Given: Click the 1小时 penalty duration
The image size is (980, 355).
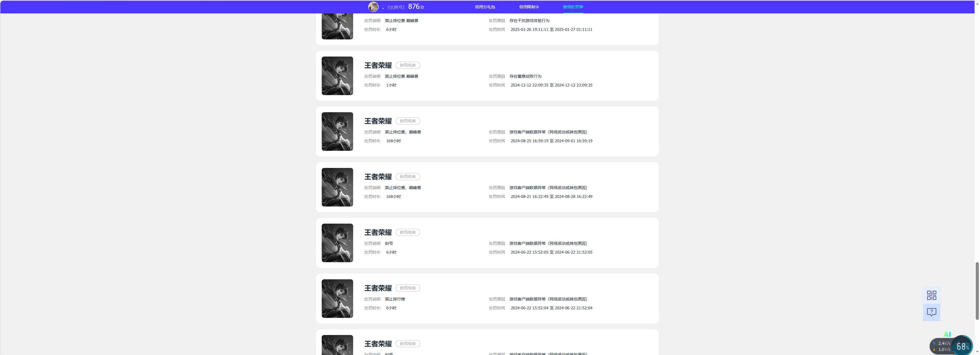Looking at the screenshot, I should (x=391, y=85).
